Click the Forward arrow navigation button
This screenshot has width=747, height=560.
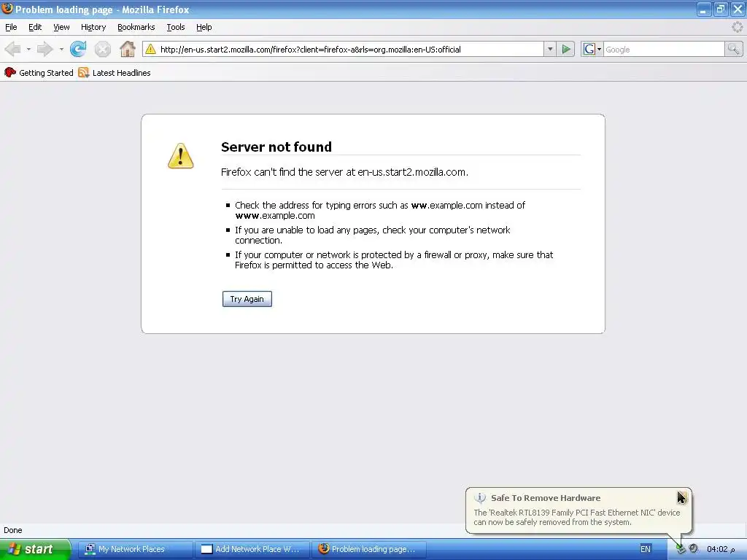click(44, 49)
